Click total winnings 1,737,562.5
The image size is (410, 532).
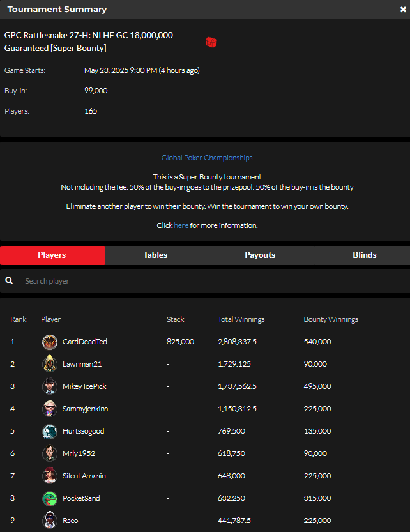237,386
